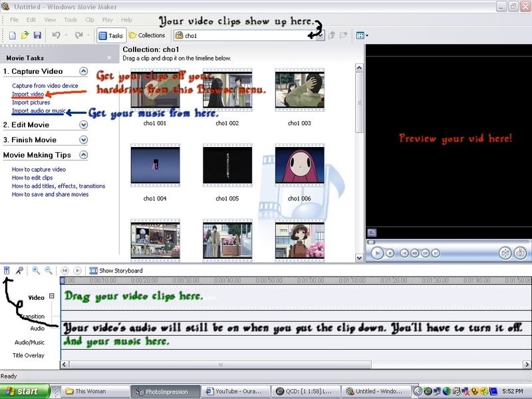Click the timeline horizontal scrollbar thumb
The width and height of the screenshot is (532, 399).
pyautogui.click(x=220, y=364)
